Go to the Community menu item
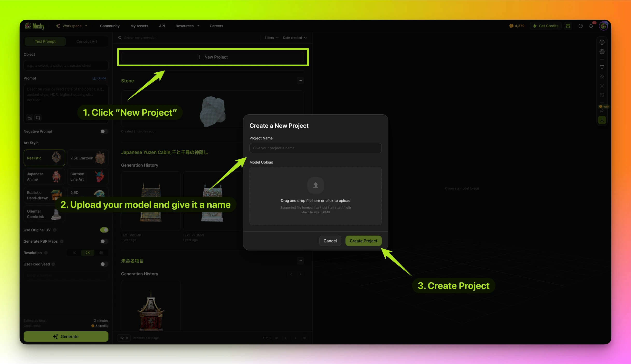The height and width of the screenshot is (364, 631). click(x=110, y=26)
